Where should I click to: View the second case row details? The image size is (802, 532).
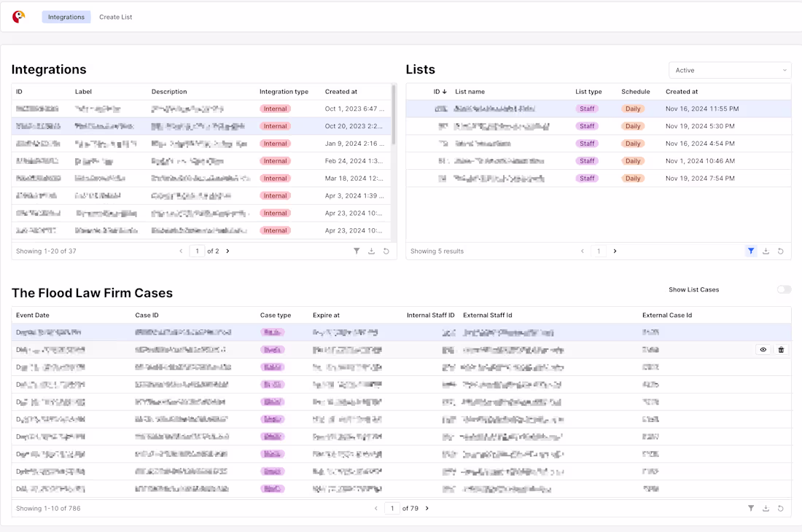click(763, 350)
